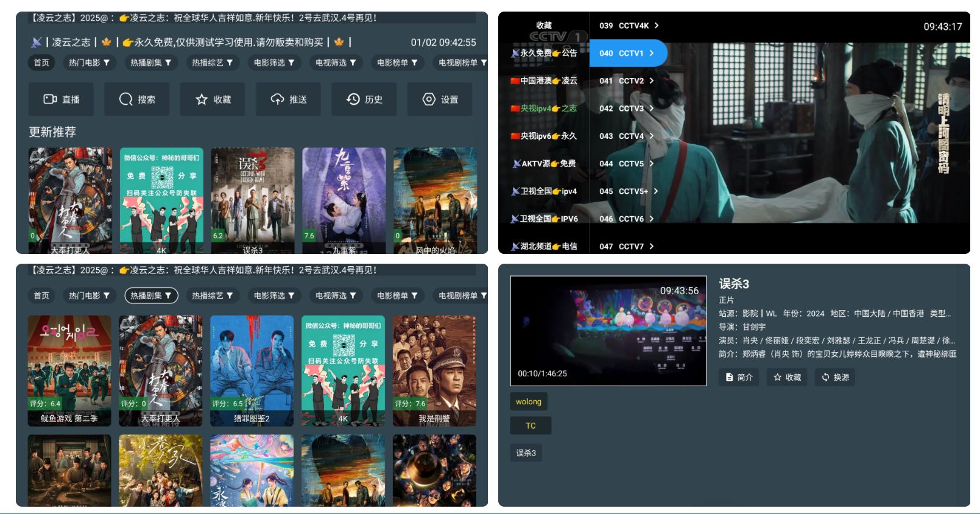
Task: Select 首页 tab in bottom-left panel
Action: click(x=41, y=295)
